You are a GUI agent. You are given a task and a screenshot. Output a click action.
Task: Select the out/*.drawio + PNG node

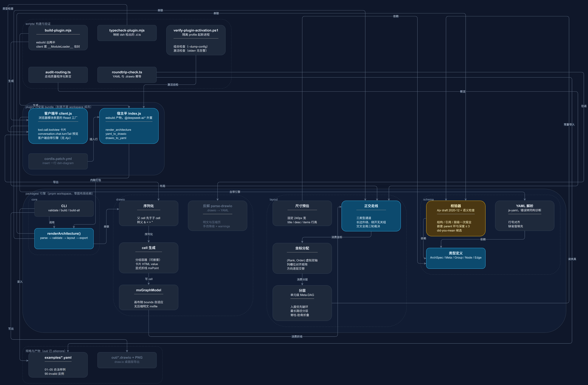127,360
